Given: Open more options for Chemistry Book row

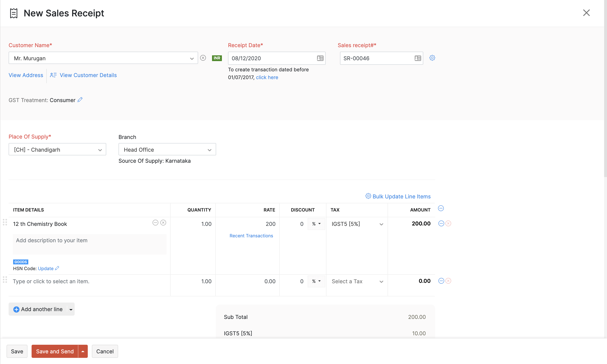Looking at the screenshot, I should coord(441,223).
